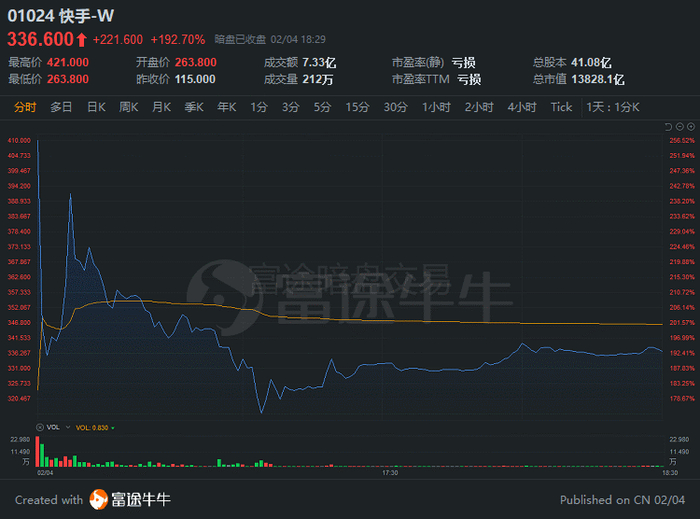Open the 年K chart tab

click(x=227, y=107)
